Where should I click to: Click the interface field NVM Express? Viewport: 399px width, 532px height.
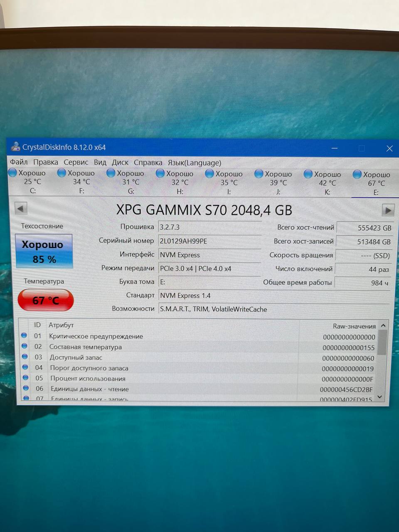click(x=210, y=255)
